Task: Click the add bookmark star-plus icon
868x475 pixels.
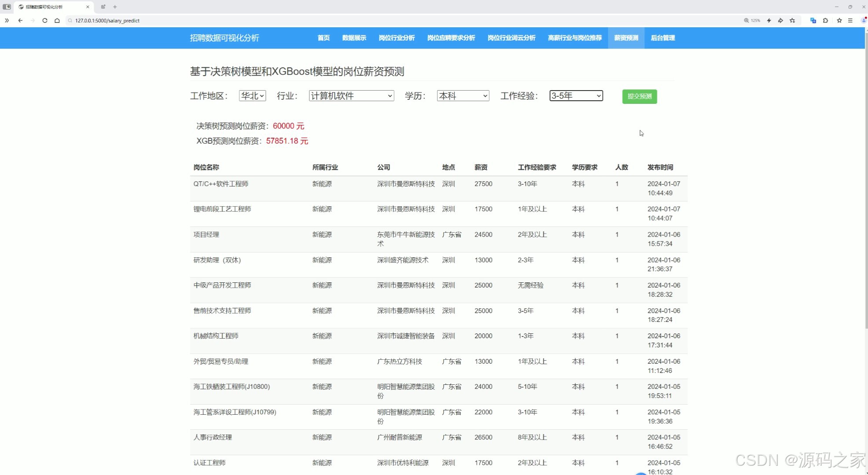Action: [x=792, y=20]
